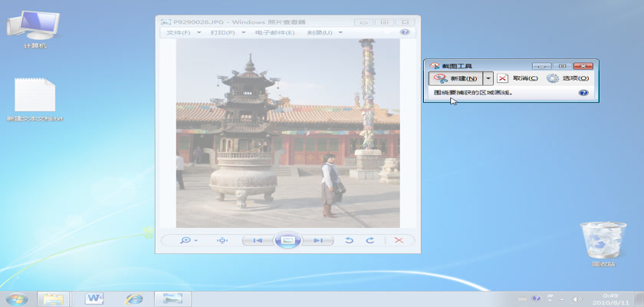Open the Snipping Tool help icon
Image resolution: width=644 pixels, height=307 pixels.
click(583, 92)
